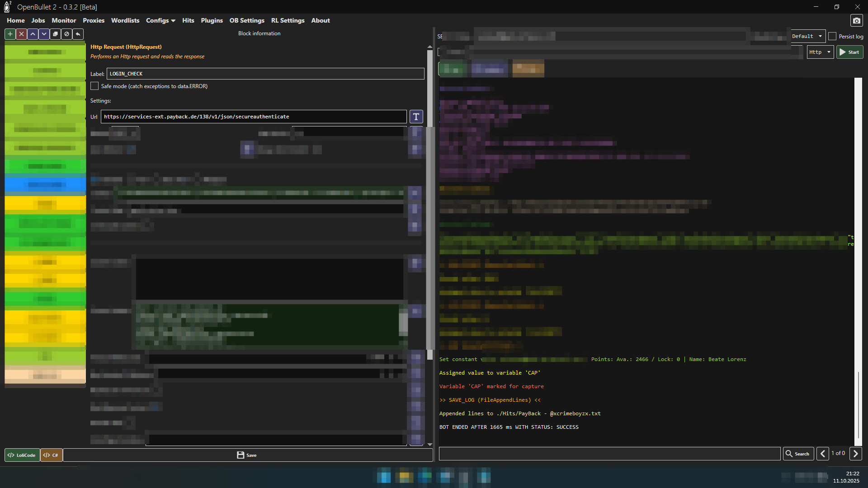Click the 'Http Request (HttpRequest)' title

pyautogui.click(x=126, y=47)
